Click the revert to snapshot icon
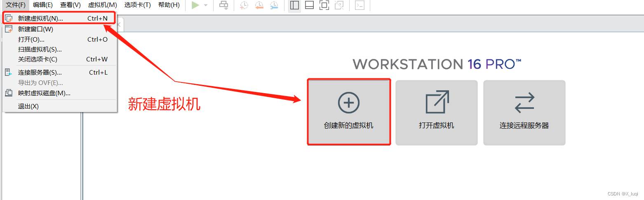 [259, 5]
